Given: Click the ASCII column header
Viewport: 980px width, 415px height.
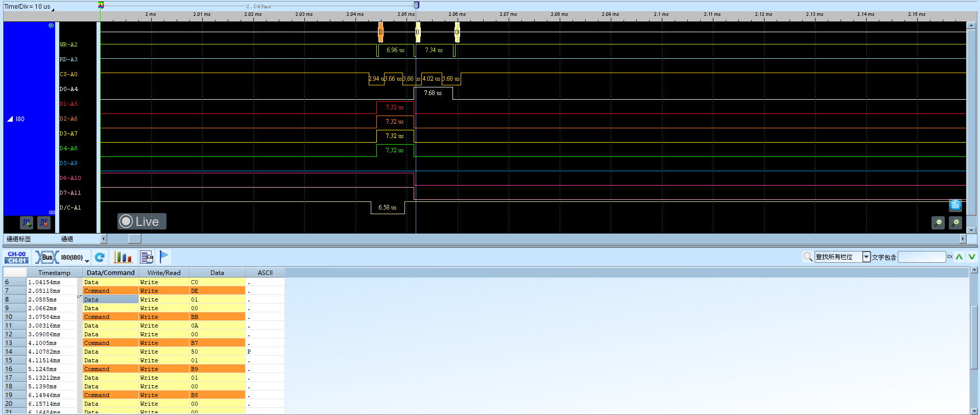Looking at the screenshot, I should click(265, 273).
